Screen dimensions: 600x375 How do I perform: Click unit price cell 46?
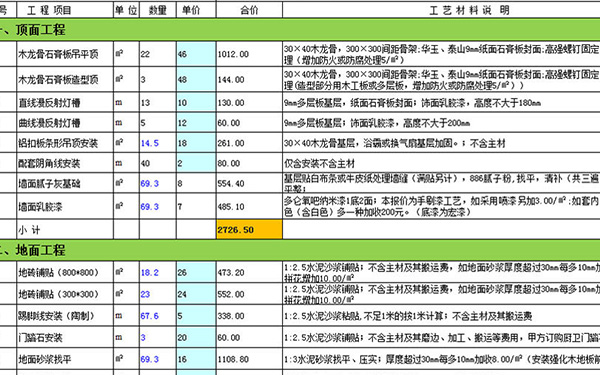coord(196,54)
